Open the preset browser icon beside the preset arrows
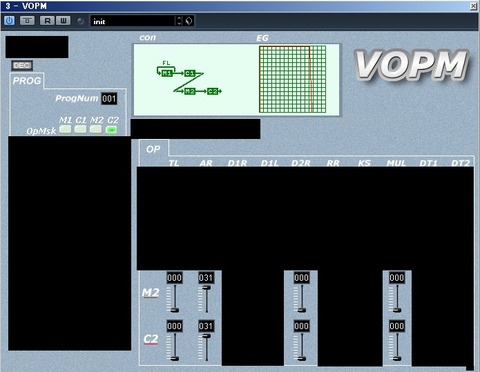The height and width of the screenshot is (372, 480). [x=189, y=21]
